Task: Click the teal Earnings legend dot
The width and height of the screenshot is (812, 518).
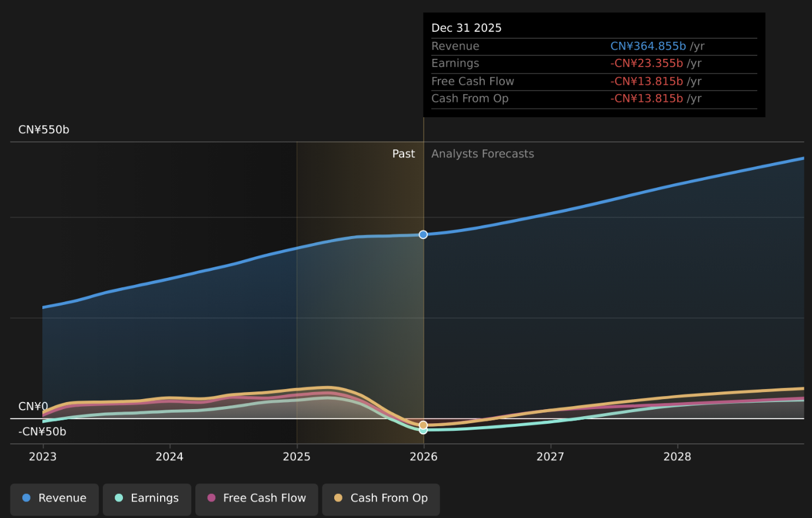Action: pyautogui.click(x=119, y=498)
